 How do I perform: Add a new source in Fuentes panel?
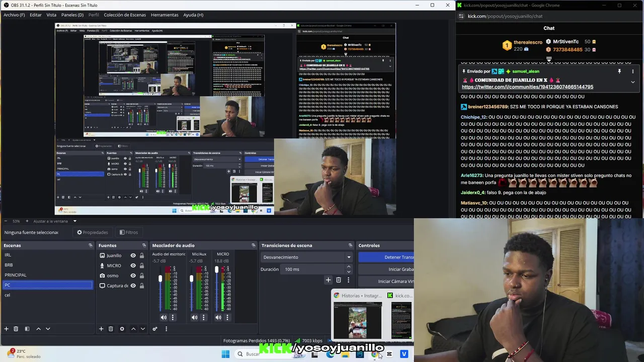101,329
